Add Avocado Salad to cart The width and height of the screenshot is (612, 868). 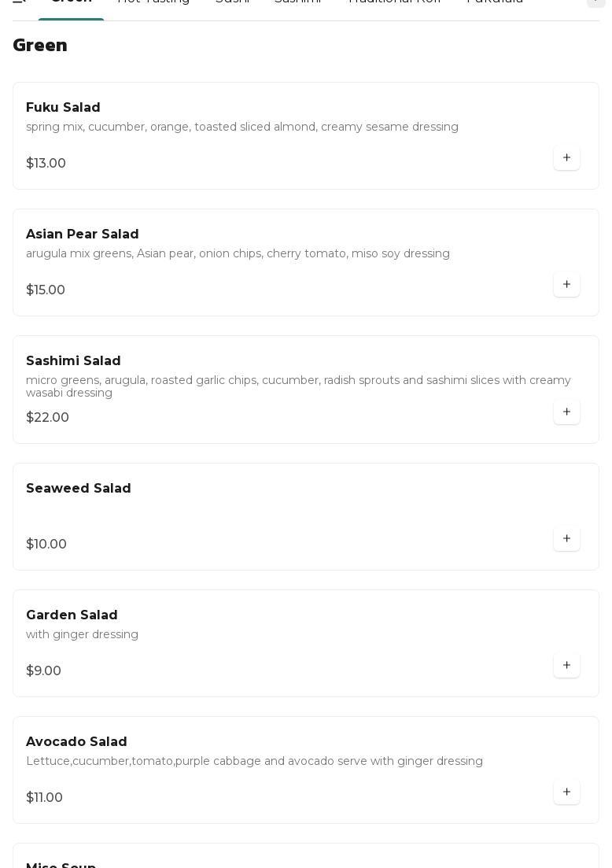click(x=566, y=792)
